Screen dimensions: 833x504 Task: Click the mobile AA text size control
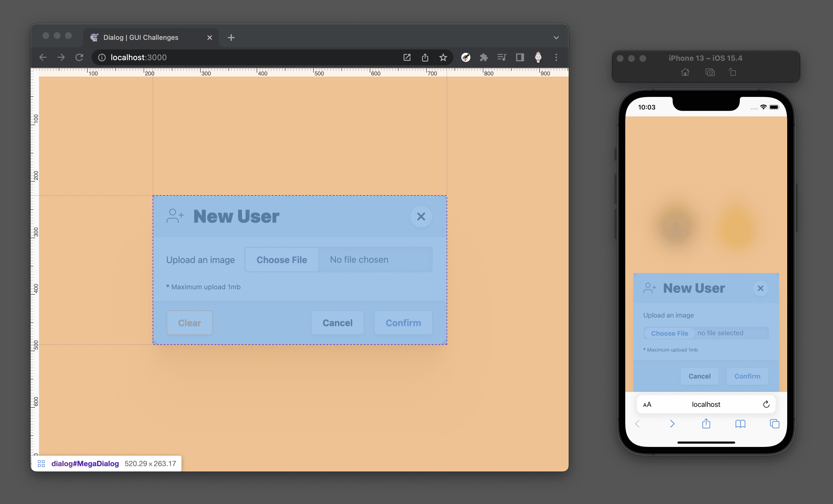tap(647, 403)
